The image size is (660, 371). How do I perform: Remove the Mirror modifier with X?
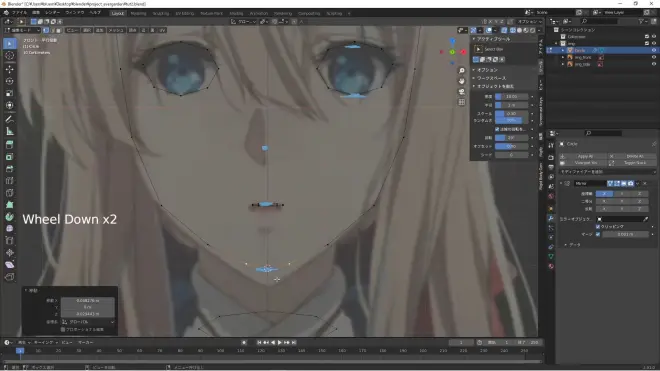[645, 184]
